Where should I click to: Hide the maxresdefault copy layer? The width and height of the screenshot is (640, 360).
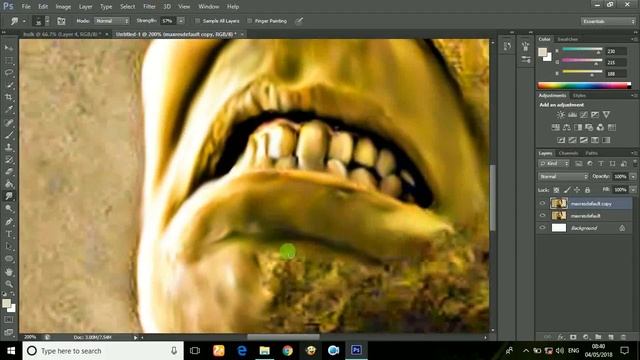(x=542, y=203)
